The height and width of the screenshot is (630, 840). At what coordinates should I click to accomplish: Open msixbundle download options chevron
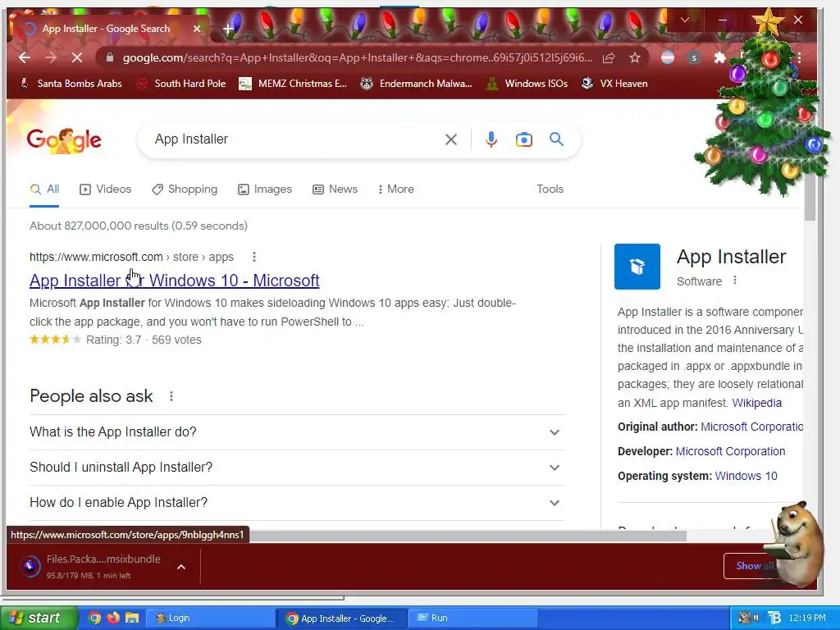[181, 567]
